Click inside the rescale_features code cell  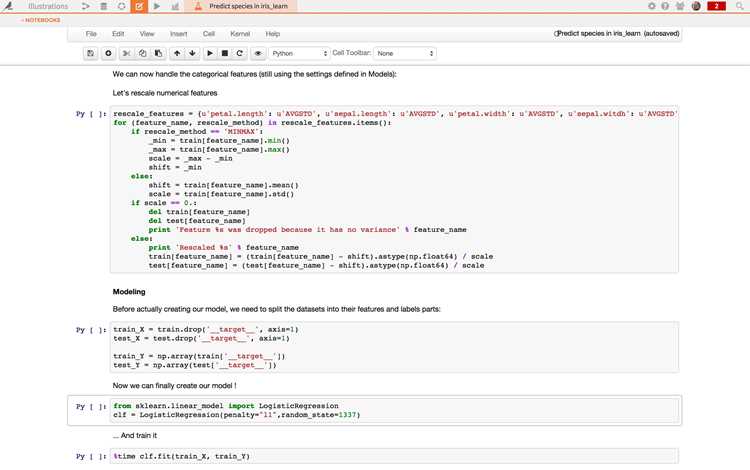394,189
